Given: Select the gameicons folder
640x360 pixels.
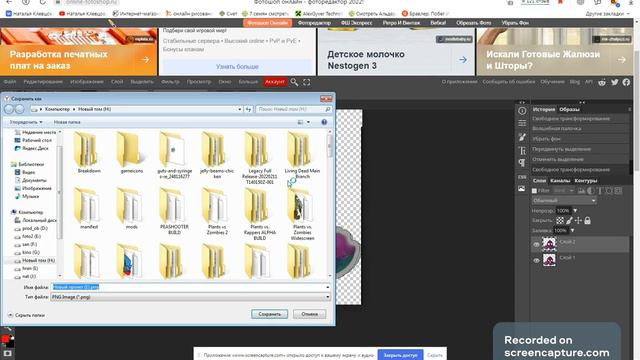Looking at the screenshot, I should tap(131, 152).
